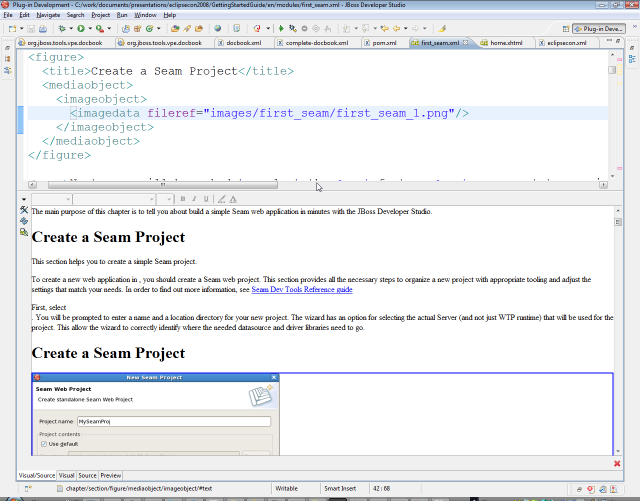This screenshot has height=501, width=640.
Task: Click the horizontal scrollbar thumb in source editor
Action: click(x=163, y=185)
